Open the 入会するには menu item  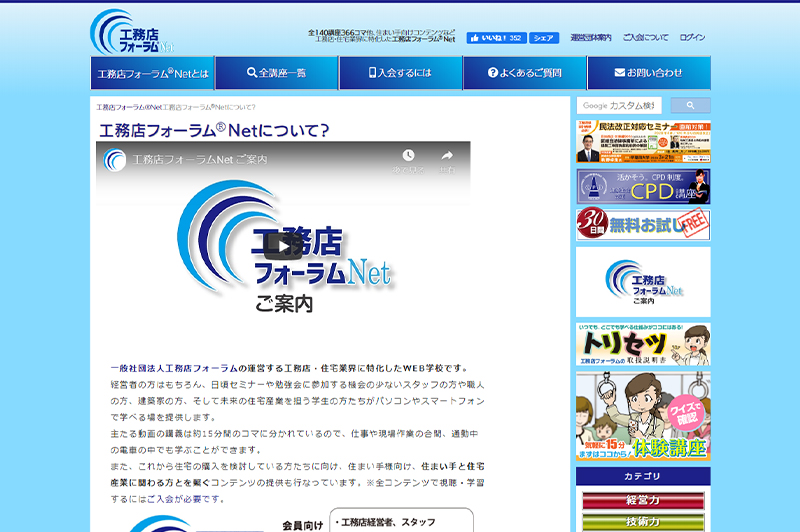coord(401,73)
